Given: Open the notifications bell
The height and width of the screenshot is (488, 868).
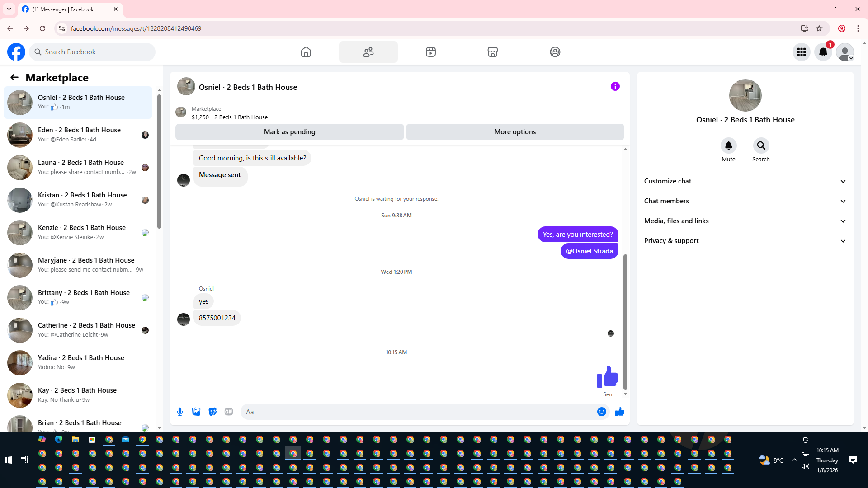Looking at the screenshot, I should 823,52.
